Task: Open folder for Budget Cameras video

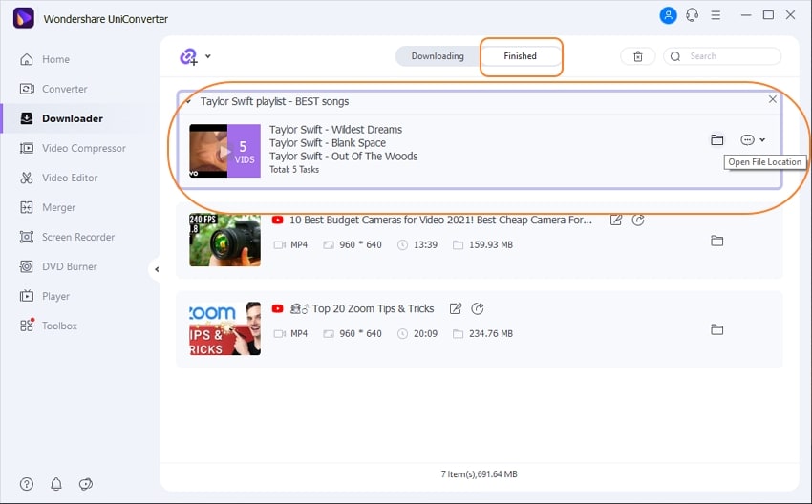Action: coord(716,241)
